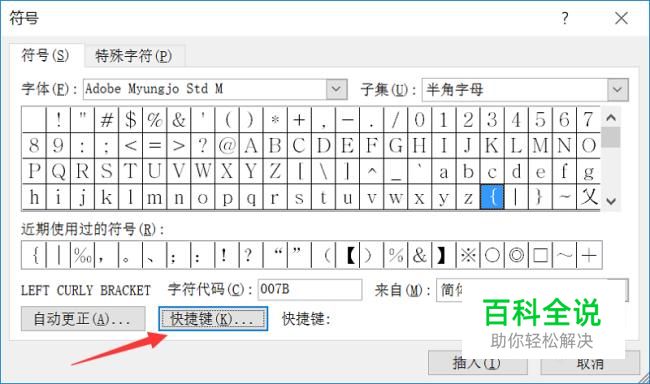This screenshot has width=650, height=384.
Task: Close the 符号 dialog with the X
Action: [621, 18]
